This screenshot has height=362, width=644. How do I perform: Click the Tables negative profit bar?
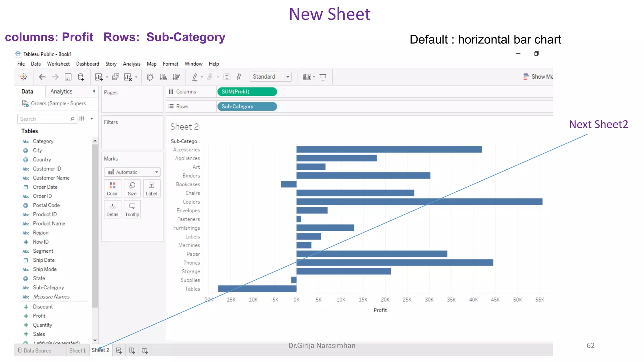point(257,288)
